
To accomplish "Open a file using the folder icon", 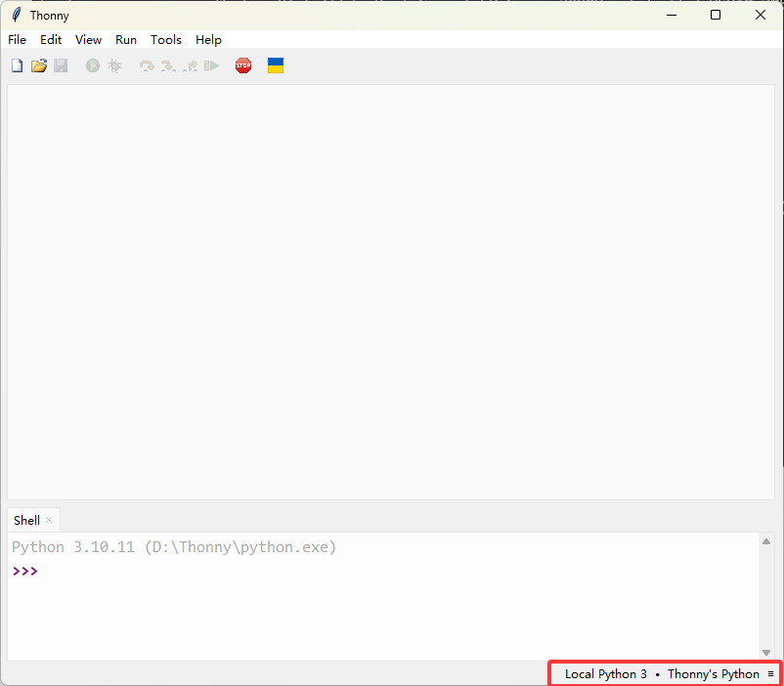I will click(39, 65).
